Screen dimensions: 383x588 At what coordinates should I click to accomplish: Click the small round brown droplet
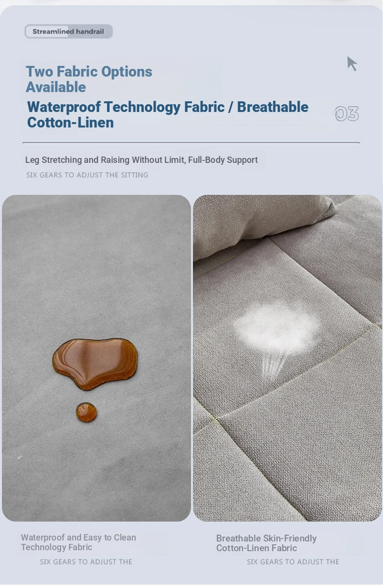(x=86, y=412)
